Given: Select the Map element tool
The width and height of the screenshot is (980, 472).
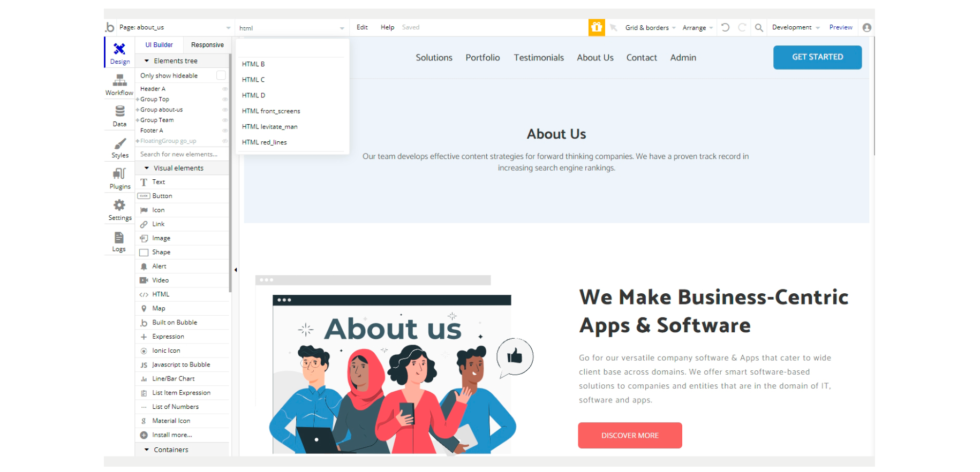Looking at the screenshot, I should tap(183, 308).
